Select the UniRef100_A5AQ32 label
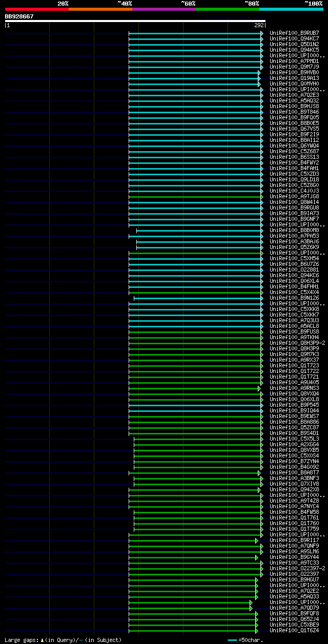 294,100
